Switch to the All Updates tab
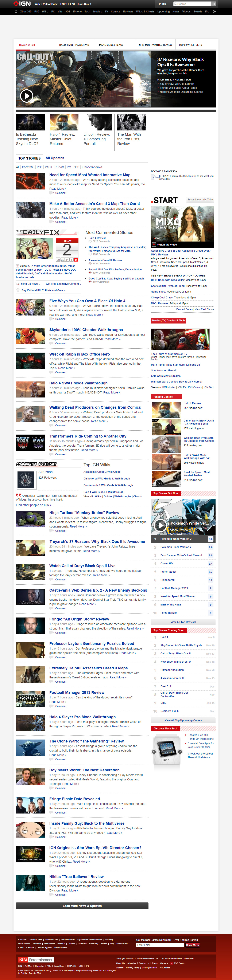Image resolution: width=232 pixels, height=980 pixels. coord(55,158)
